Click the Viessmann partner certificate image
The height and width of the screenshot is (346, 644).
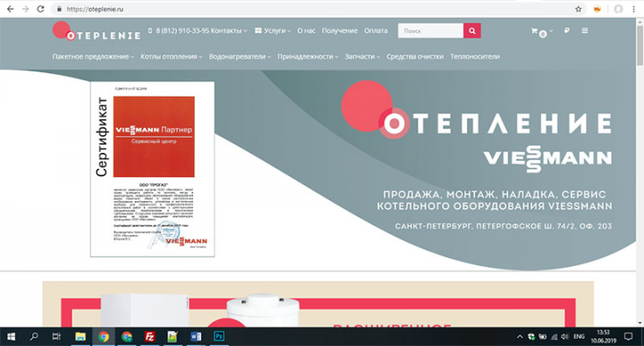152,169
